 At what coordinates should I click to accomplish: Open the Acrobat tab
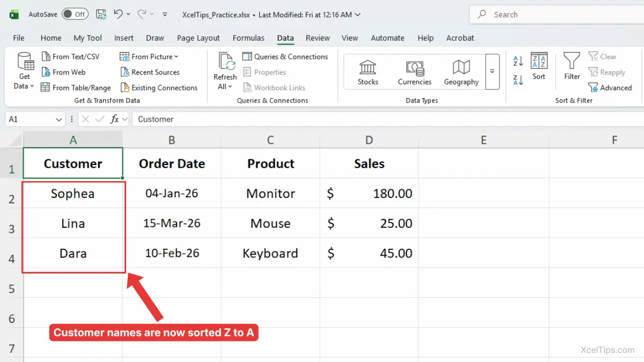pyautogui.click(x=460, y=38)
